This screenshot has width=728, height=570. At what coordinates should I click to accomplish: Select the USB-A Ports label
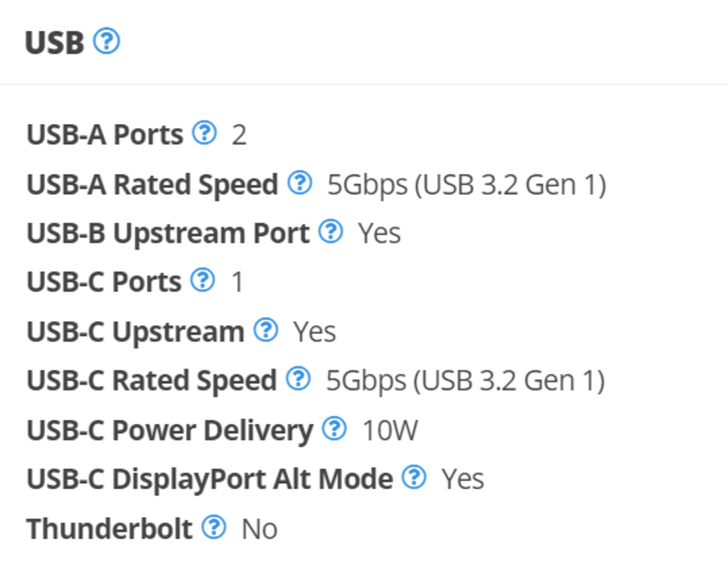(x=105, y=134)
